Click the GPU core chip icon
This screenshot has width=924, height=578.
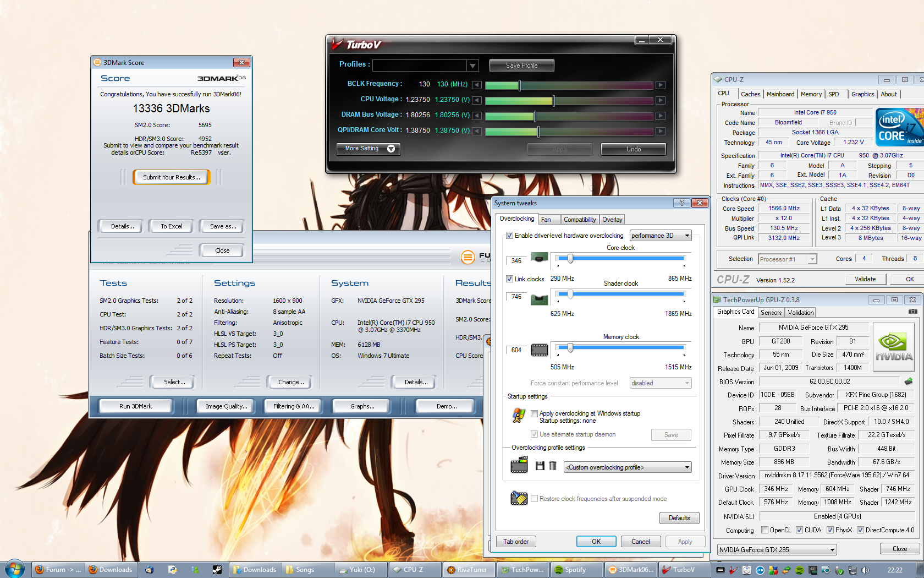[539, 257]
